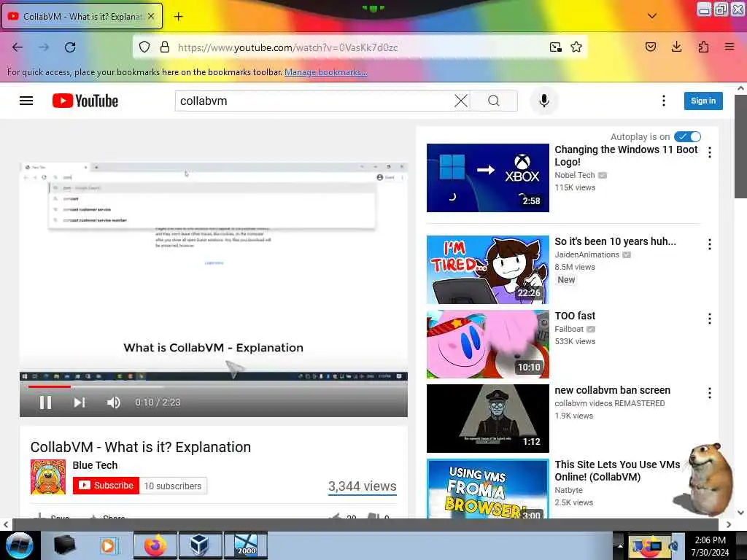Open options menu for TOO fast video
This screenshot has width=747, height=560.
(710, 319)
